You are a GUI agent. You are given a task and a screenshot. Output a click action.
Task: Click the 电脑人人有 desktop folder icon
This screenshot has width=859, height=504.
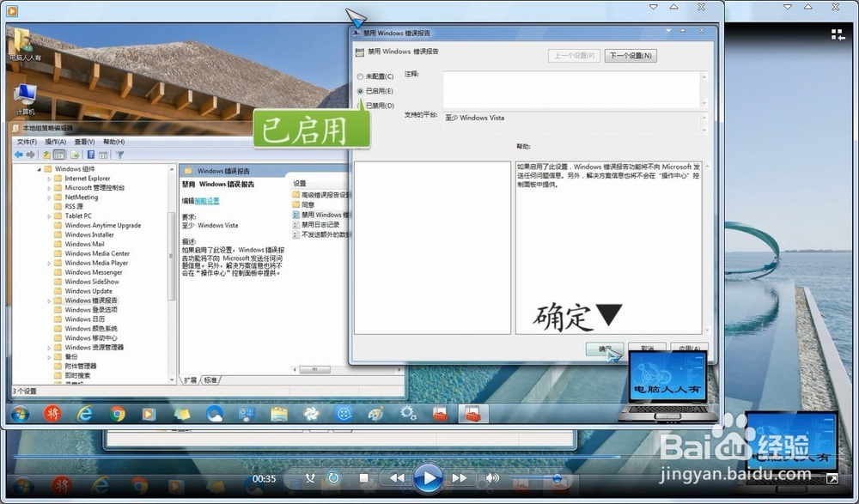(x=25, y=45)
